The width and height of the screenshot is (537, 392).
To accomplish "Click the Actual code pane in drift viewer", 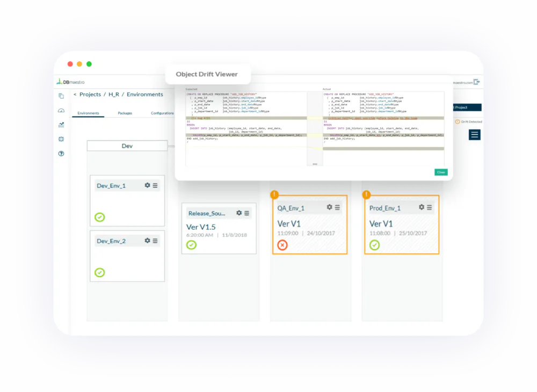I will point(383,128).
